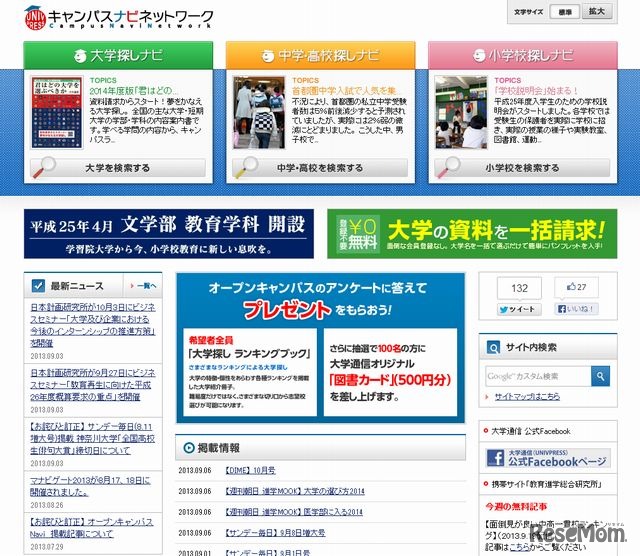The image size is (640, 556).
Task: Click the 中学・高校を検索する button
Action: tap(320, 168)
